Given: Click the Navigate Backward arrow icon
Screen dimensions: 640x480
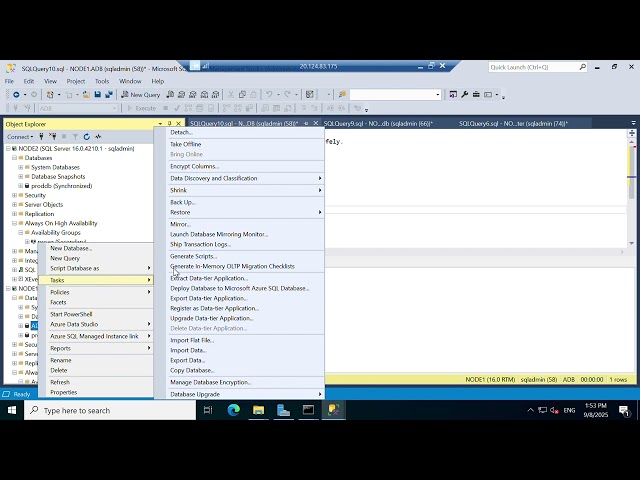Looking at the screenshot, I should 16,95.
